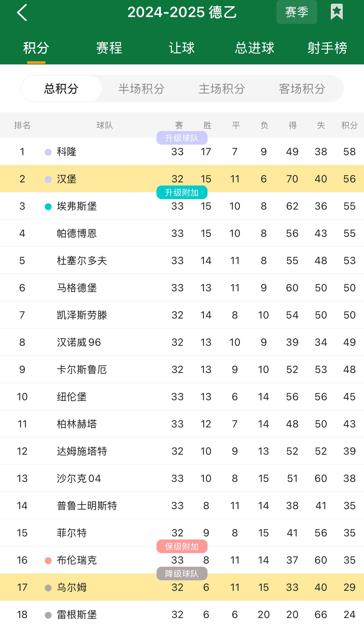The height and width of the screenshot is (624, 364).
Task: Tap the 降级球队 label badge
Action: (182, 574)
